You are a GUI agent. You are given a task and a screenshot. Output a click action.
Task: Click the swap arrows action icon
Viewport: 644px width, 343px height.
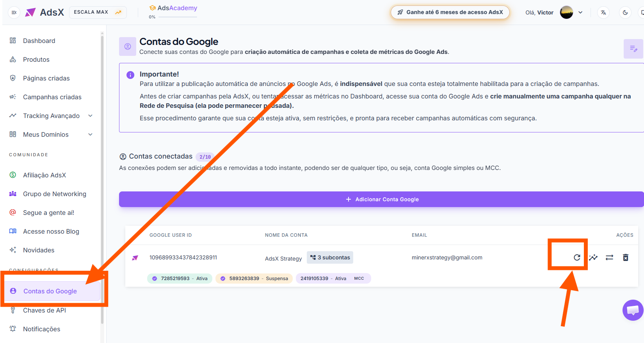pyautogui.click(x=609, y=257)
